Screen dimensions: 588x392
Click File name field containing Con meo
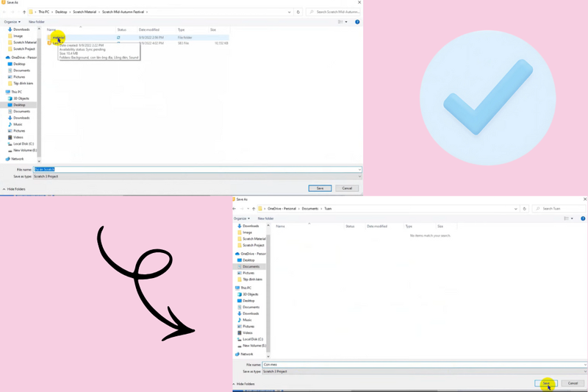point(424,365)
